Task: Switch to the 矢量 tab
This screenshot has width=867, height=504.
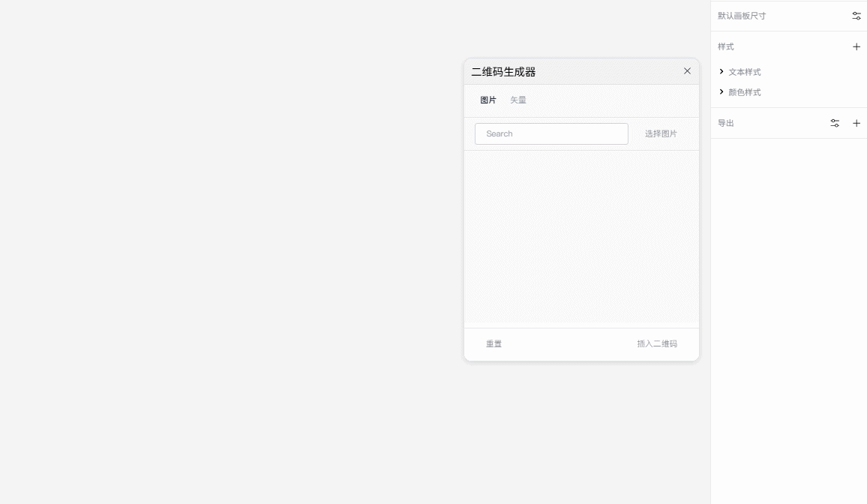Action: point(518,100)
